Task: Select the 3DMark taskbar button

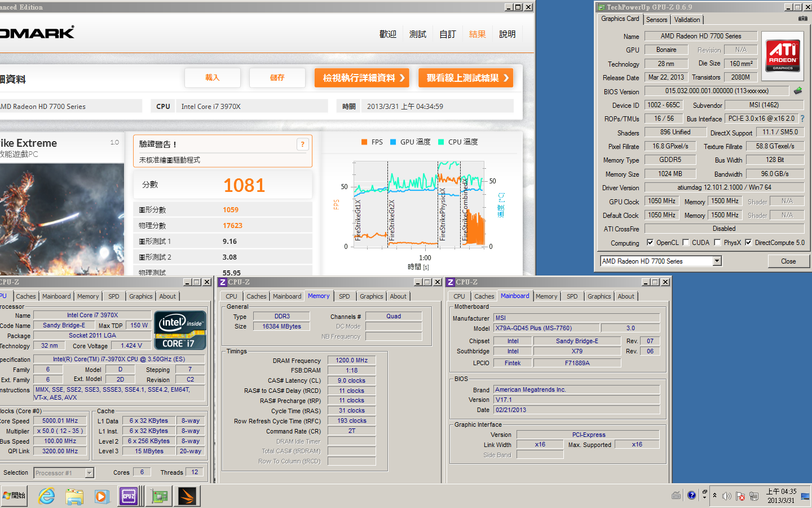Action: [187, 496]
